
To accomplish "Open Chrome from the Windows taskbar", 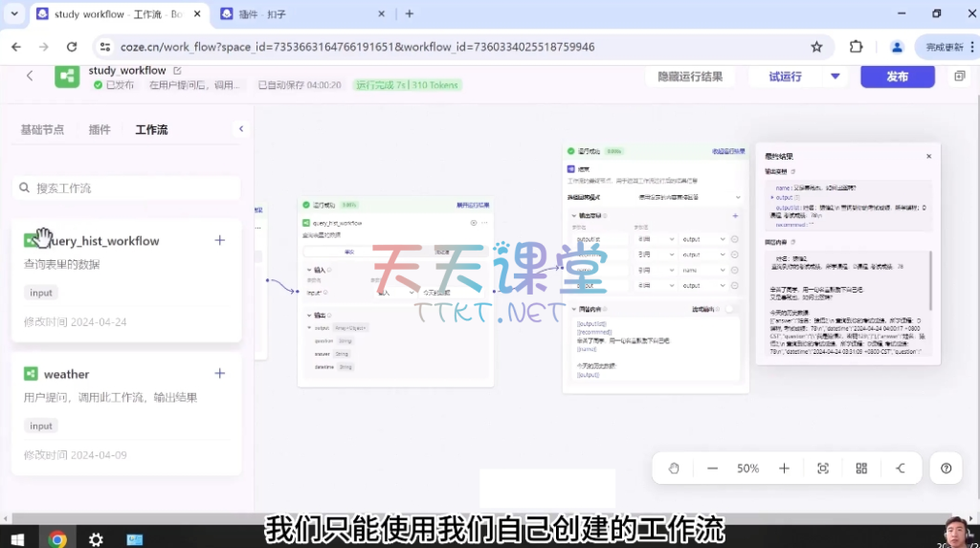I will [57, 538].
